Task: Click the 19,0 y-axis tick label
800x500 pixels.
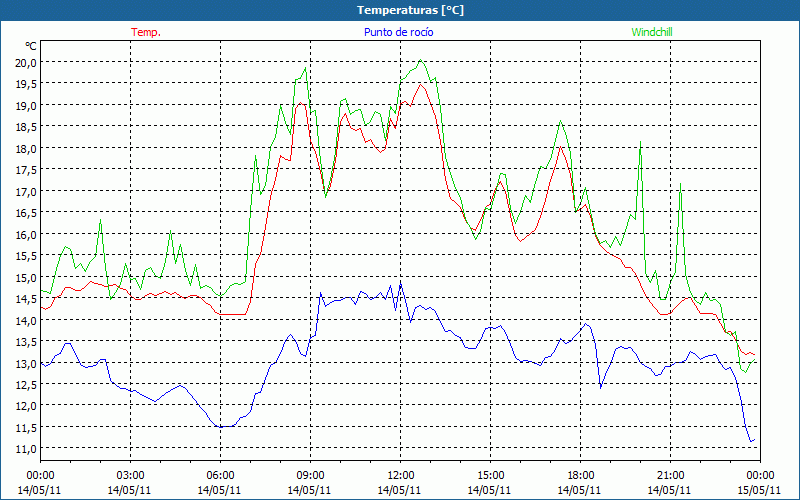Action: (25, 105)
